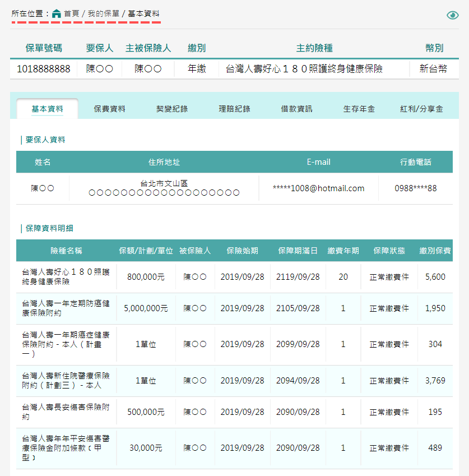
Task: Click premium value 304
Action: (435, 344)
